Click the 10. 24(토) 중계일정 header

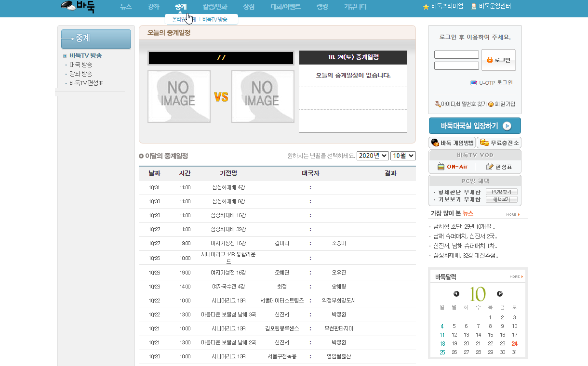pos(353,57)
